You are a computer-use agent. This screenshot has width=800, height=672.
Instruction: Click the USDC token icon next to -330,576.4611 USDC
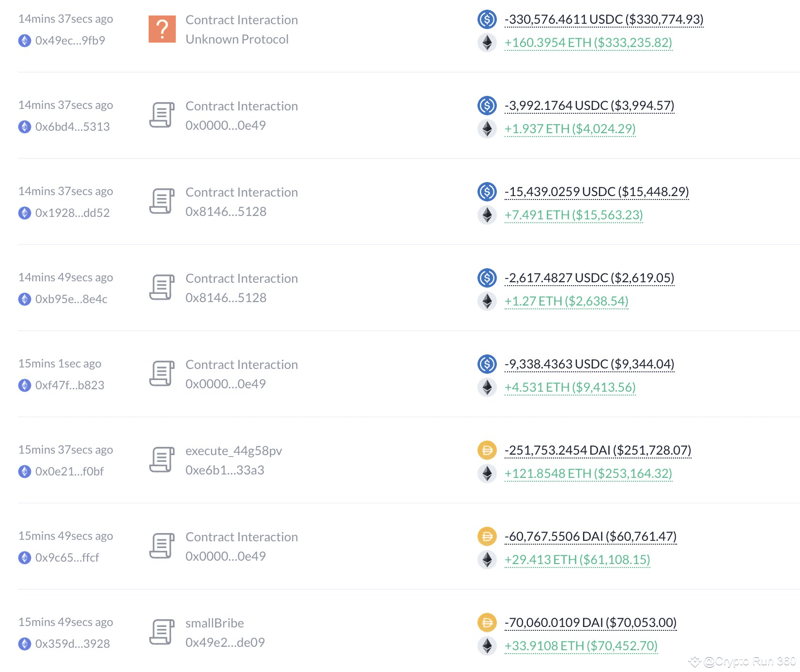(486, 19)
